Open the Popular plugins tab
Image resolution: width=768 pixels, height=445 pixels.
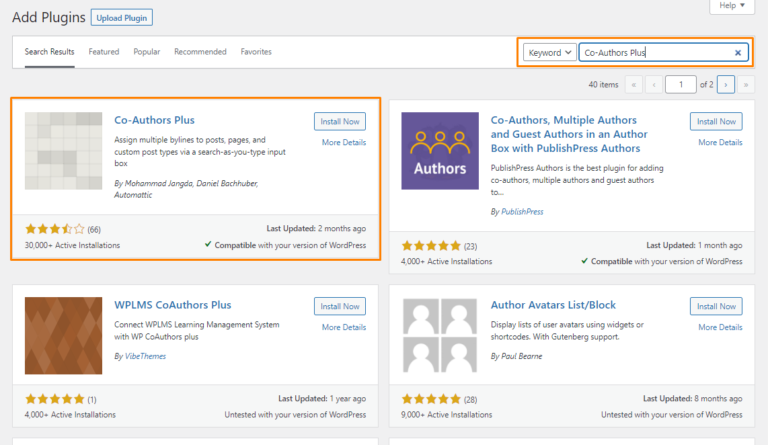[x=146, y=51]
